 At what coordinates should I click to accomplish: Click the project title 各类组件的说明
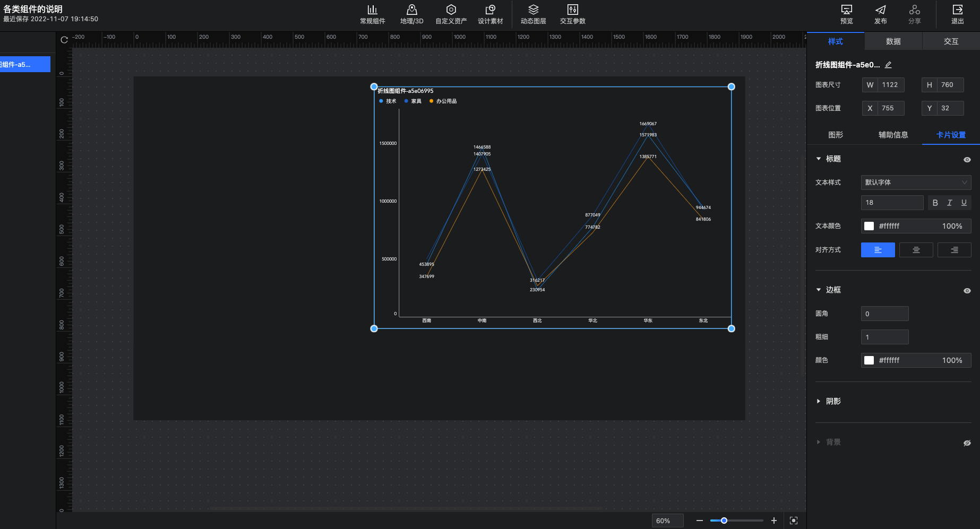click(33, 9)
